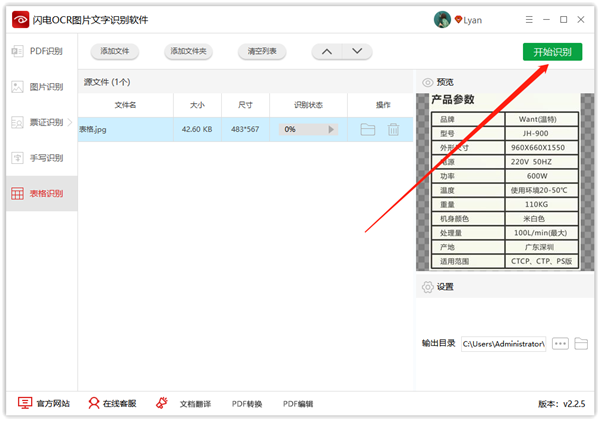
Task: Click the recognition progress bar at 0%
Action: (308, 129)
